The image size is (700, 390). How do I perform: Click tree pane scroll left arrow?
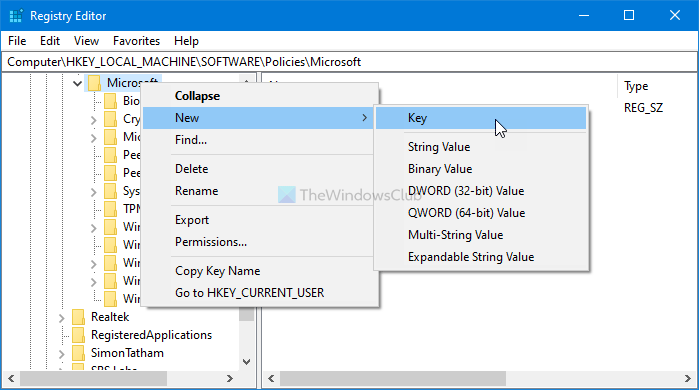(11, 378)
